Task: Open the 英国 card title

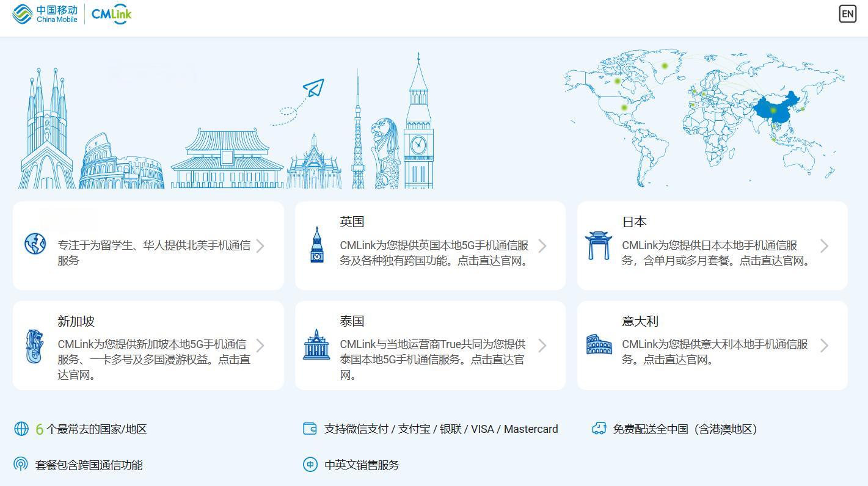Action: coord(352,222)
